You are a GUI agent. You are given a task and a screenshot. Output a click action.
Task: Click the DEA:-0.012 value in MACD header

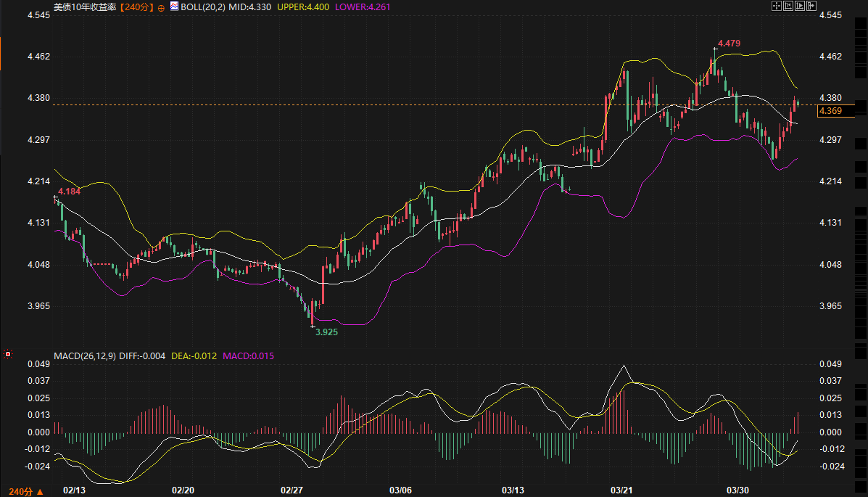tap(197, 356)
